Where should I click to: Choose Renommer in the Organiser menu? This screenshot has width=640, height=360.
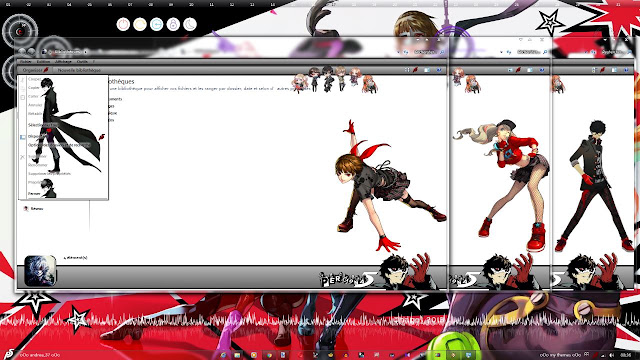(x=38, y=165)
